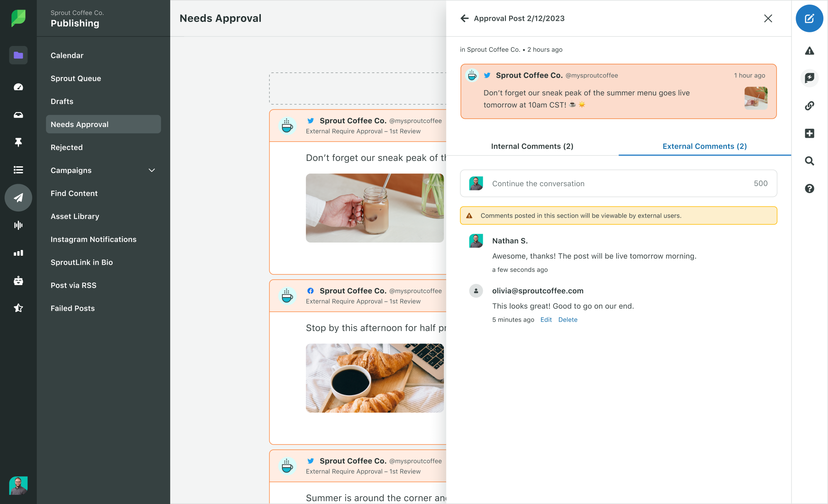The width and height of the screenshot is (828, 504).
Task: Click the Continue the conversation input field
Action: pos(619,184)
